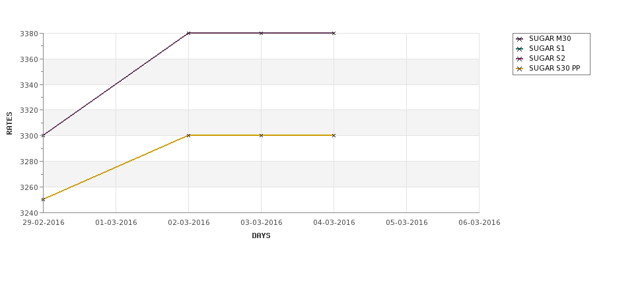Select the SUGAR S1 legend label
This screenshot has width=644, height=283.
pos(547,48)
